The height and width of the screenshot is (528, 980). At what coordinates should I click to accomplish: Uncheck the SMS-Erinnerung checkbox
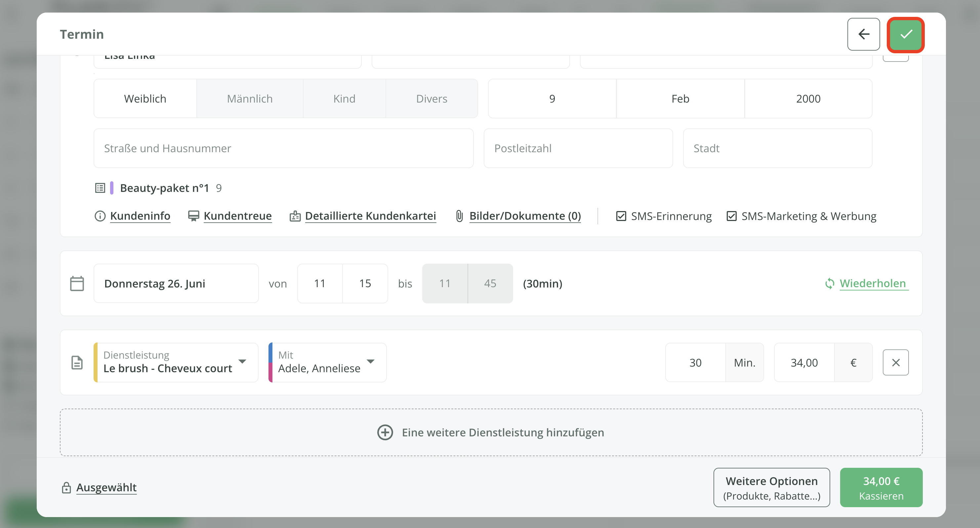pos(621,216)
